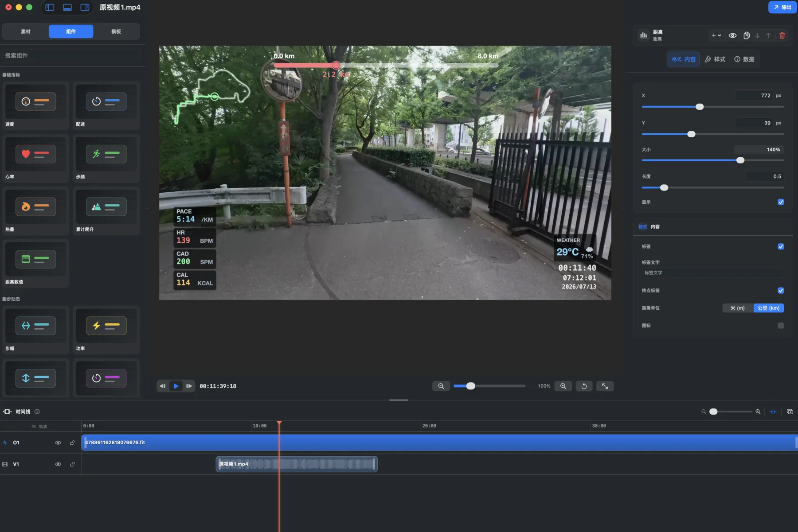
Task: Adjust the preview zoom slider
Action: coord(471,386)
